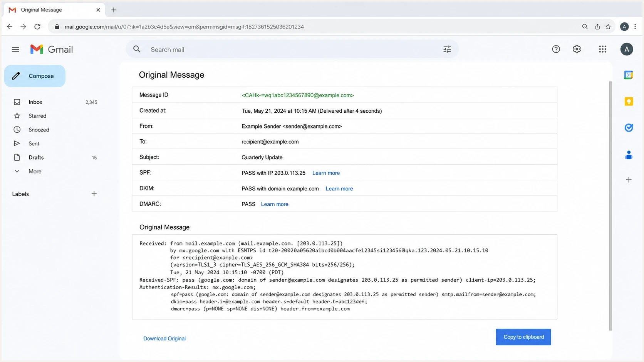Open the Support help icon
Image resolution: width=644 pixels, height=362 pixels.
click(x=556, y=49)
